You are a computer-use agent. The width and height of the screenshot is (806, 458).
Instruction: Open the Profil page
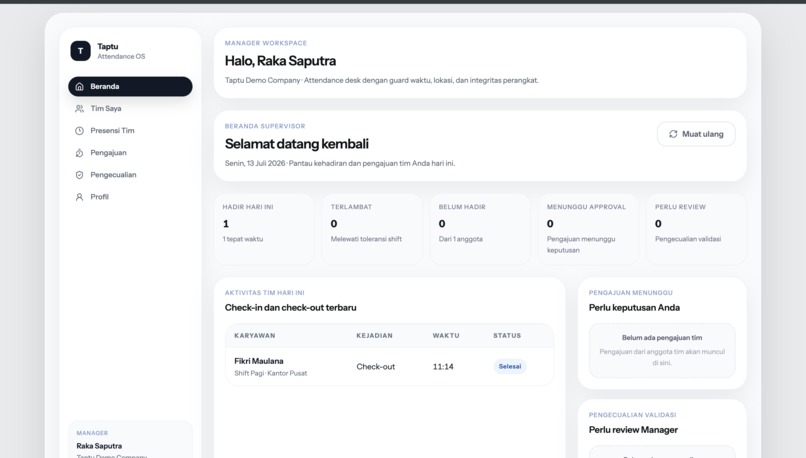[x=130, y=197]
